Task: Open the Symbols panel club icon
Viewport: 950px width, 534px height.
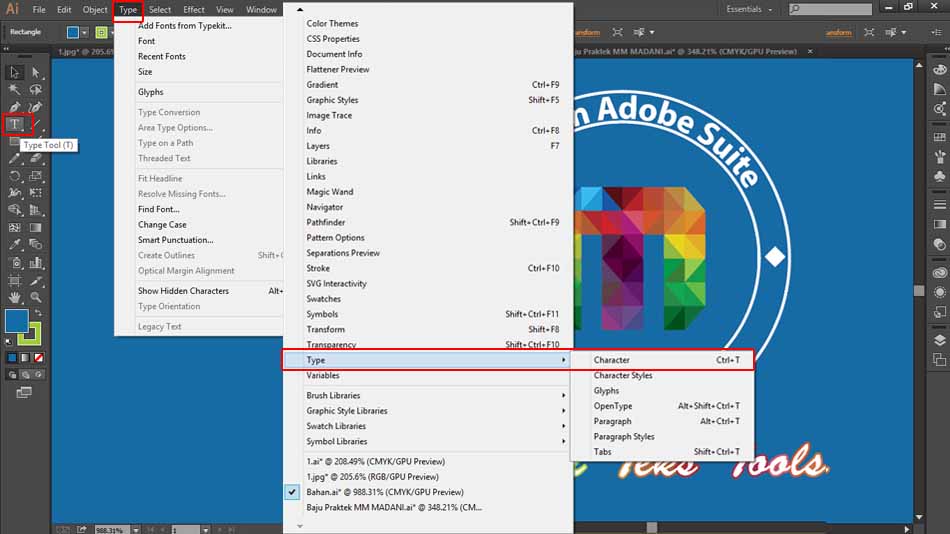Action: tap(940, 176)
